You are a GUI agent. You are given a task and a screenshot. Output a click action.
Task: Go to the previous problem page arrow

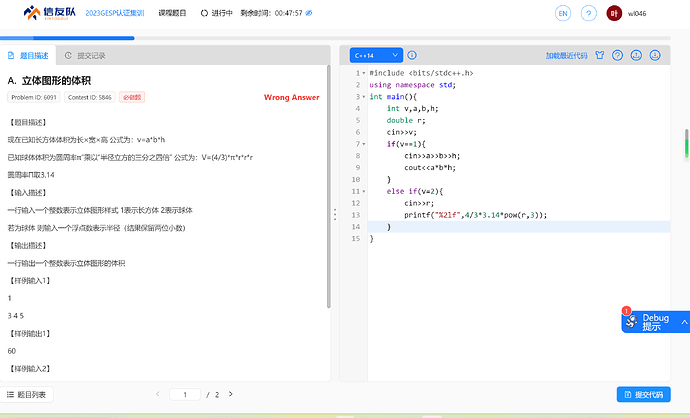click(158, 394)
